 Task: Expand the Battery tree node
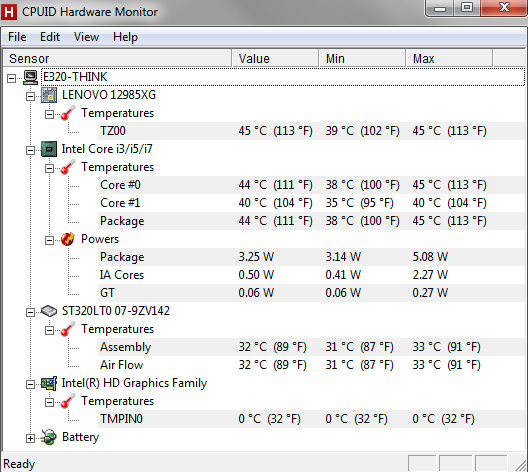coord(30,438)
